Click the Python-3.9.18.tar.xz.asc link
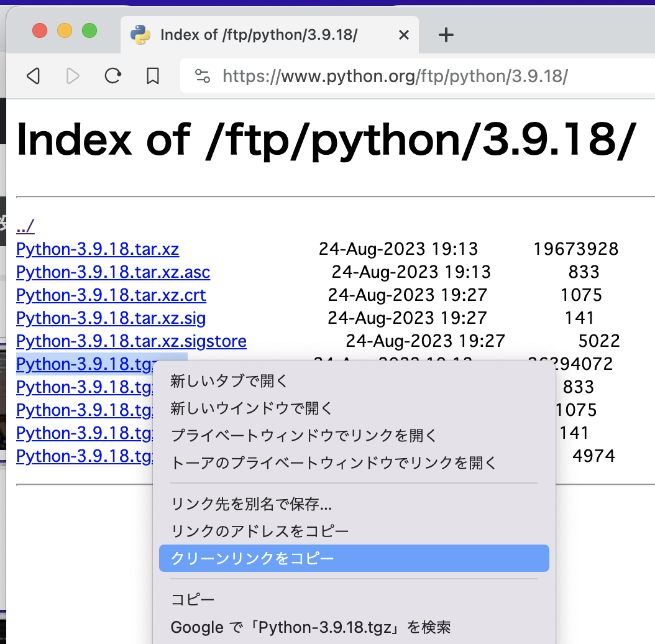Viewport: 655px width, 644px height. coord(112,272)
